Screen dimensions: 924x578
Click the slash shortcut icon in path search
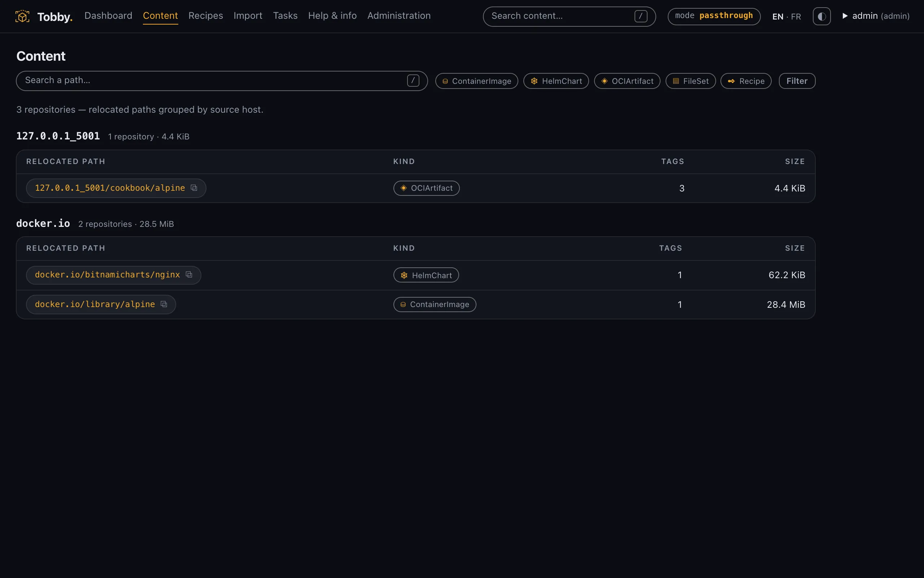[413, 81]
